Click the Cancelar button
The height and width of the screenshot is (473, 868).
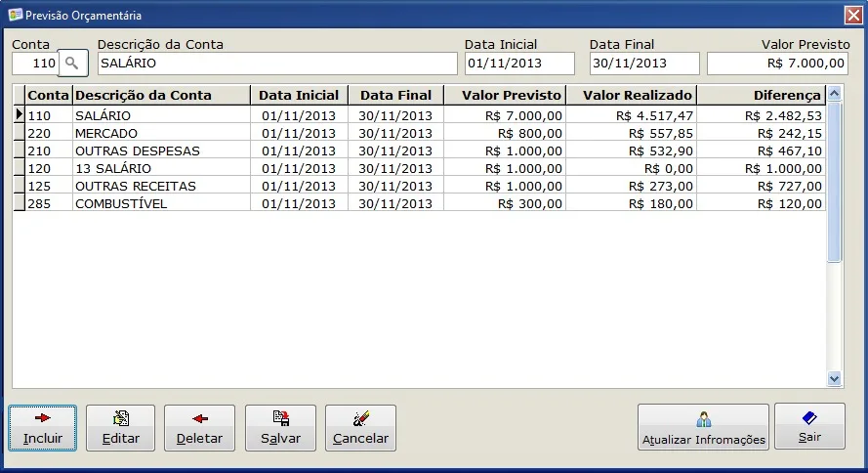(360, 428)
